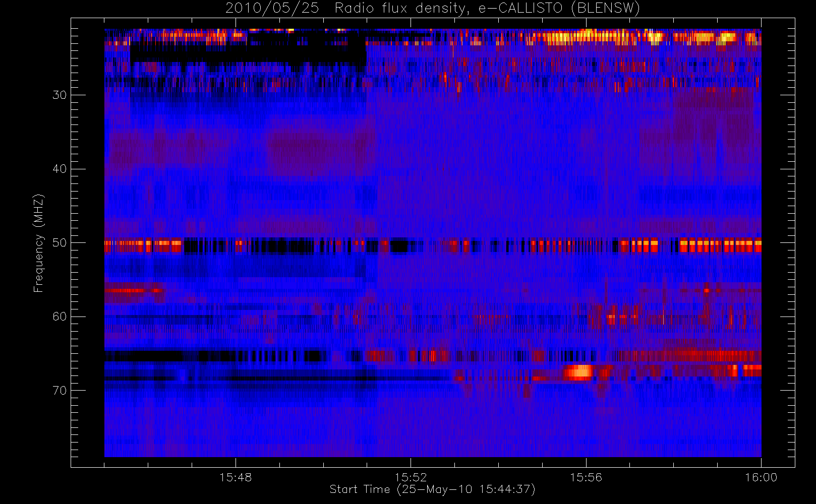
Task: Click the 50 MHz frequency tick label
Action: [x=60, y=242]
